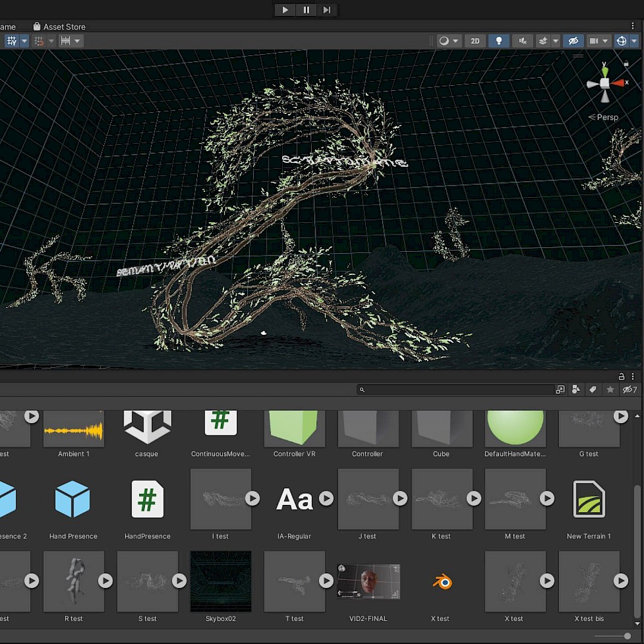Expand the I test asset arrow
Image resolution: width=644 pixels, height=644 pixels.
pos(252,498)
